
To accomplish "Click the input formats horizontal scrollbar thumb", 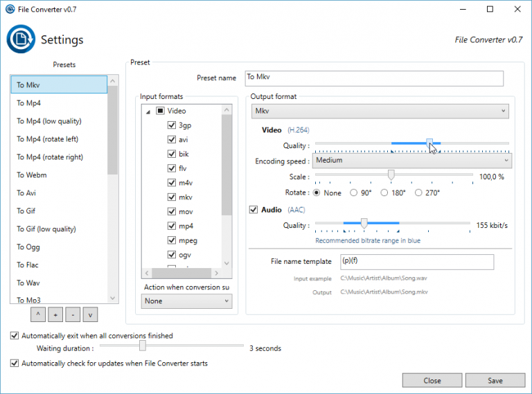I will click(x=181, y=273).
